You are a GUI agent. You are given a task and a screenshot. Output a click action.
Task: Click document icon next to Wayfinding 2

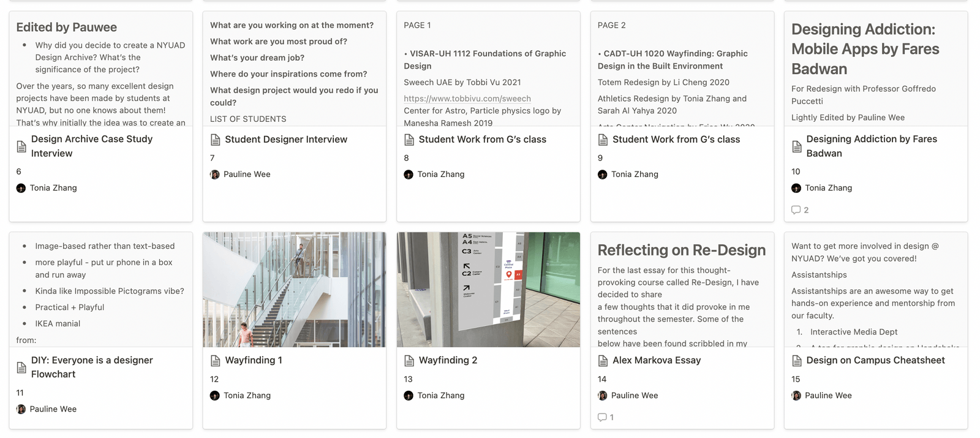409,360
